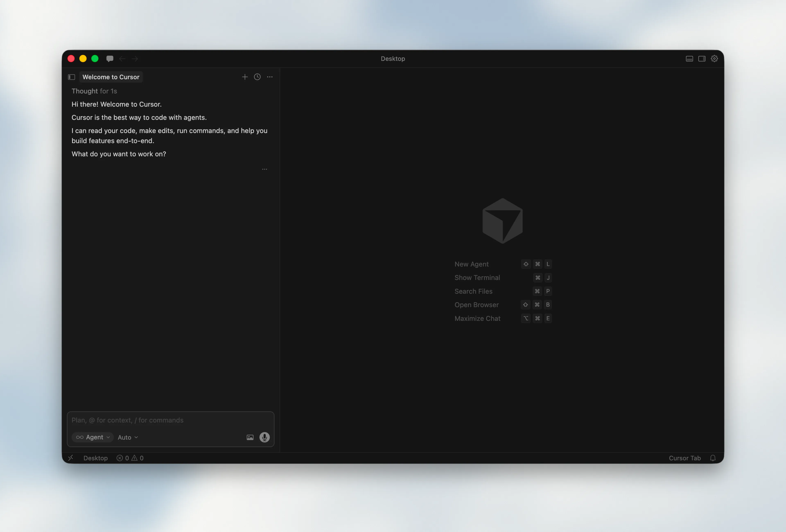This screenshot has height=532, width=786.
Task: Toggle the right sidebar layout icon
Action: click(702, 59)
